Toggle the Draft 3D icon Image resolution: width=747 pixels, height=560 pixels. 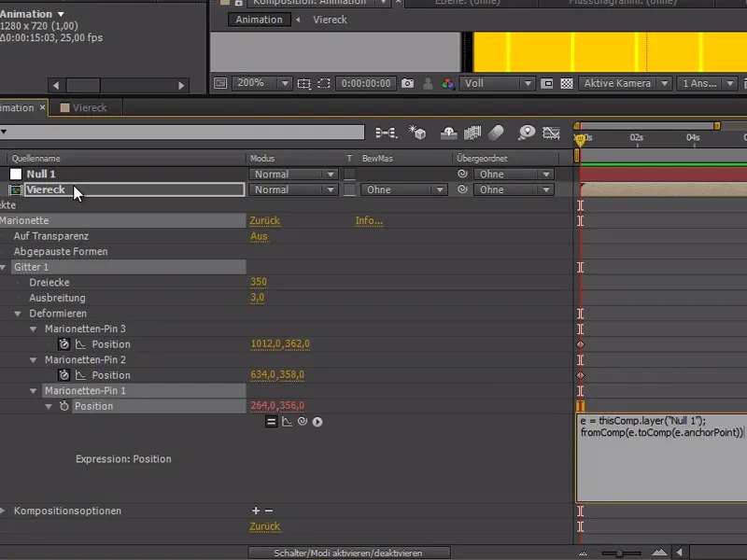pyautogui.click(x=416, y=133)
